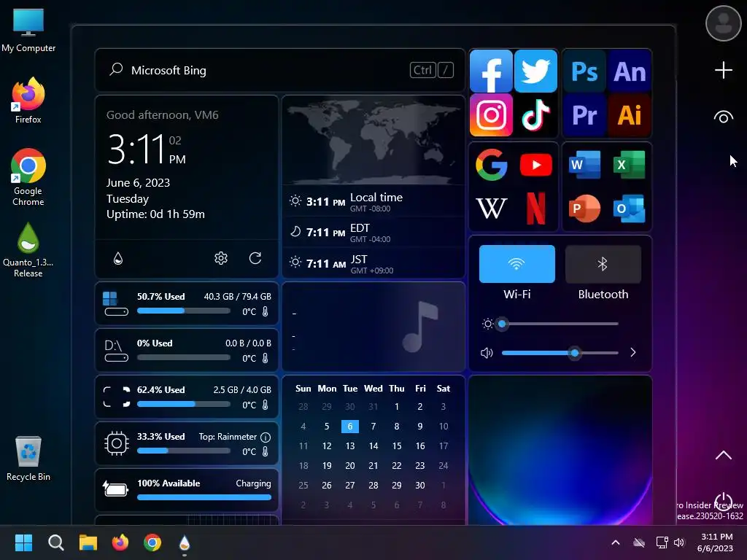Select June 23 in the calendar

[x=419, y=465]
